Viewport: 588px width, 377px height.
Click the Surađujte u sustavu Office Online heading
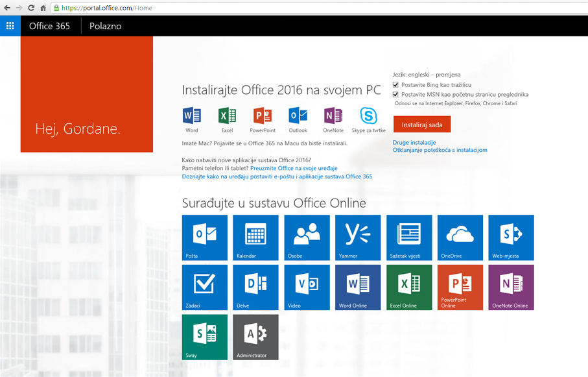coord(274,203)
